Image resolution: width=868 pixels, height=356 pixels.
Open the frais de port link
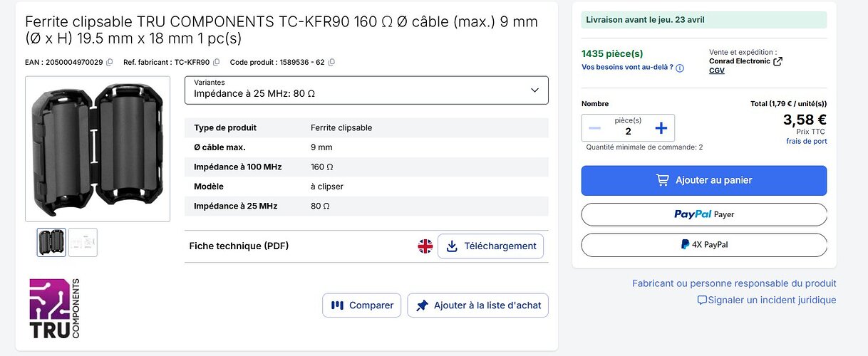[x=806, y=141]
